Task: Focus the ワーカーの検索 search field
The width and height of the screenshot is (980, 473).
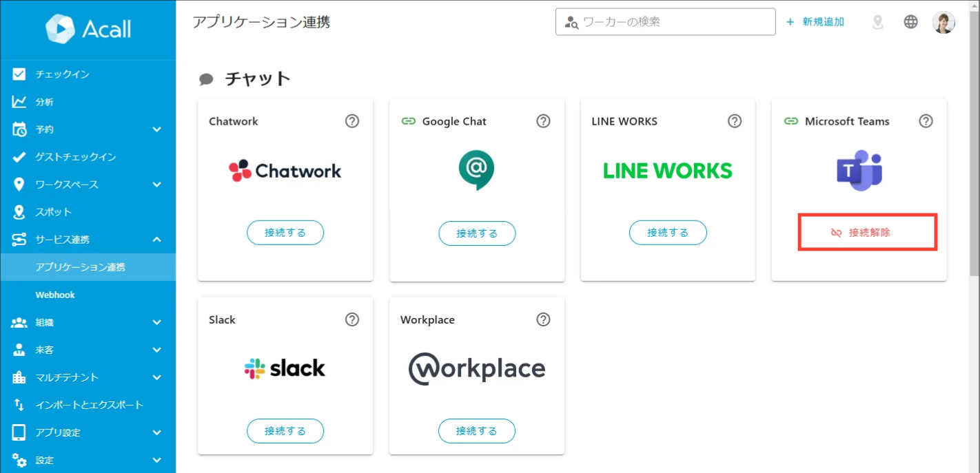Action: tap(666, 22)
